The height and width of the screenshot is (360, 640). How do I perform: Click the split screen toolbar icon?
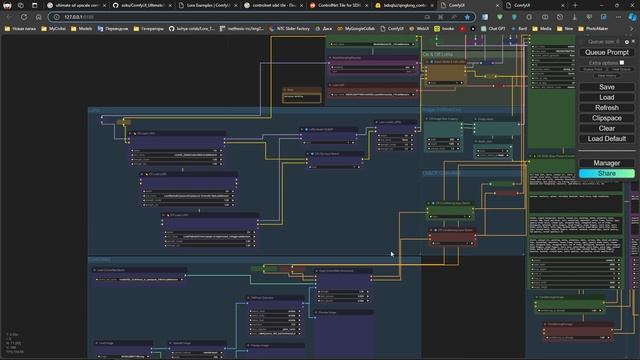pyautogui.click(x=545, y=17)
